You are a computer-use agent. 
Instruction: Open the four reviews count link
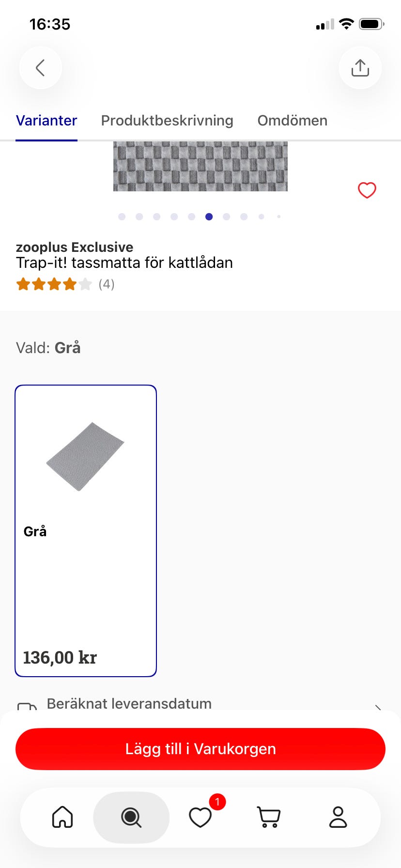coord(107,284)
